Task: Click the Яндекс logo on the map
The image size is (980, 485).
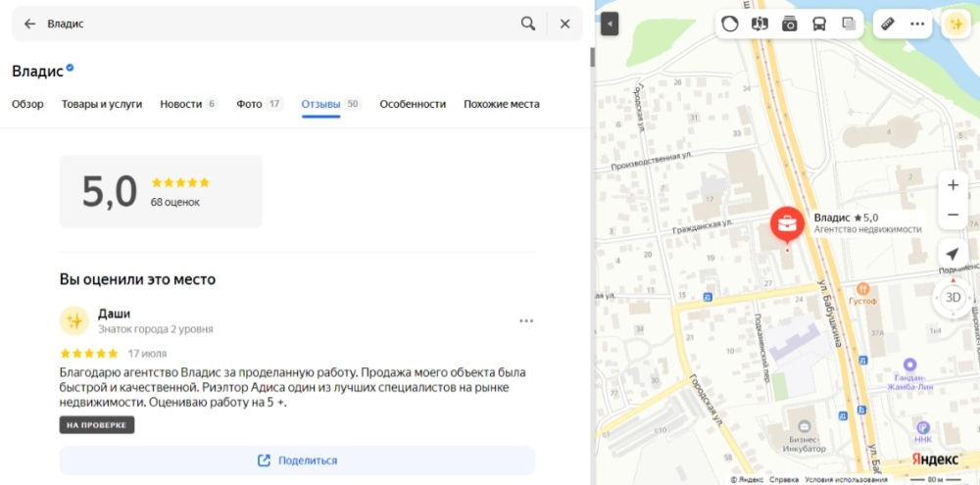Action: [x=934, y=459]
